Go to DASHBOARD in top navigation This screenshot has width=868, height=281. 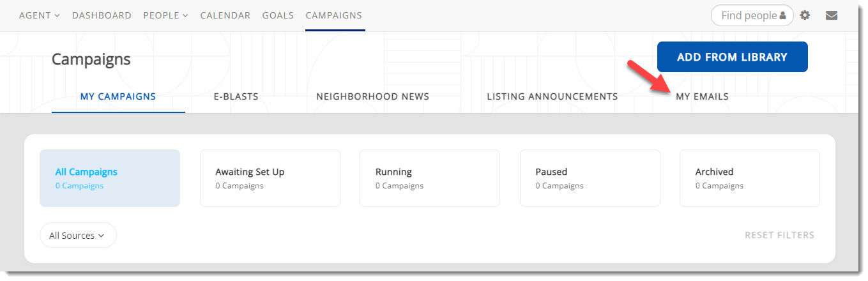pos(102,15)
